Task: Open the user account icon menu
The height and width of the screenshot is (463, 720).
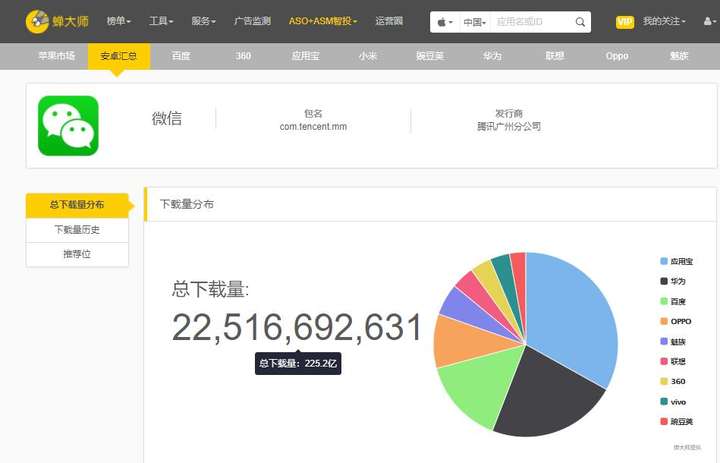Action: (709, 21)
